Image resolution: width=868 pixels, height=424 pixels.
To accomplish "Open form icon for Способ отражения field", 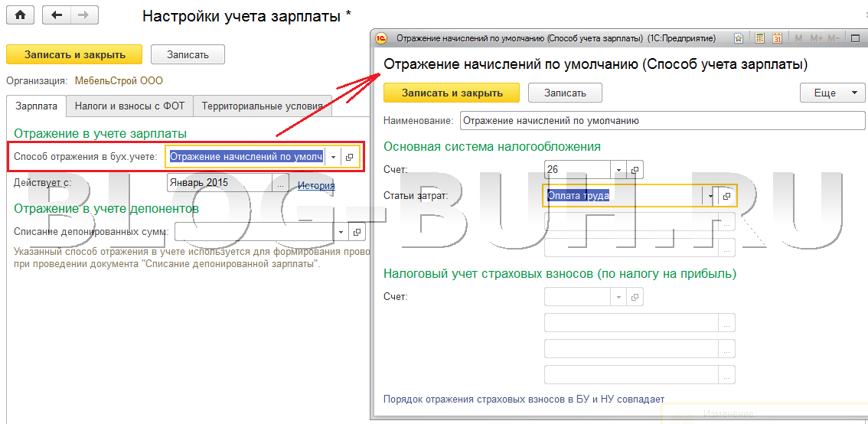I will pos(349,157).
